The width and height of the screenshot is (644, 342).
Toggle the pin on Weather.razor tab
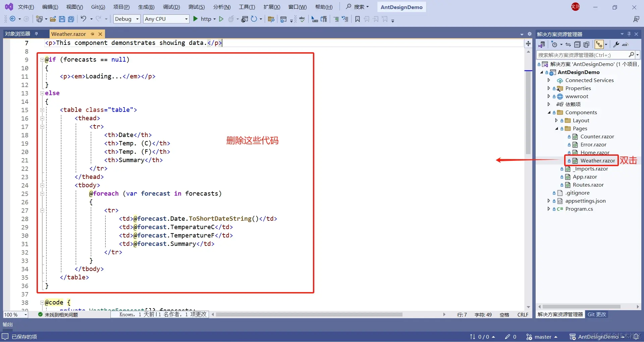(x=93, y=34)
